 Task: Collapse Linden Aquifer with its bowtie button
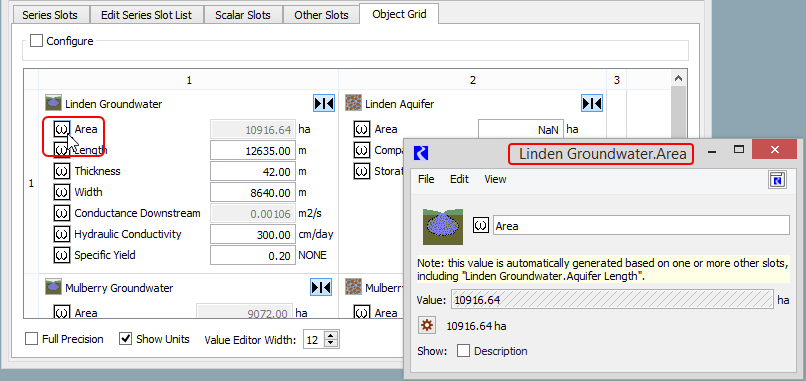coord(592,104)
